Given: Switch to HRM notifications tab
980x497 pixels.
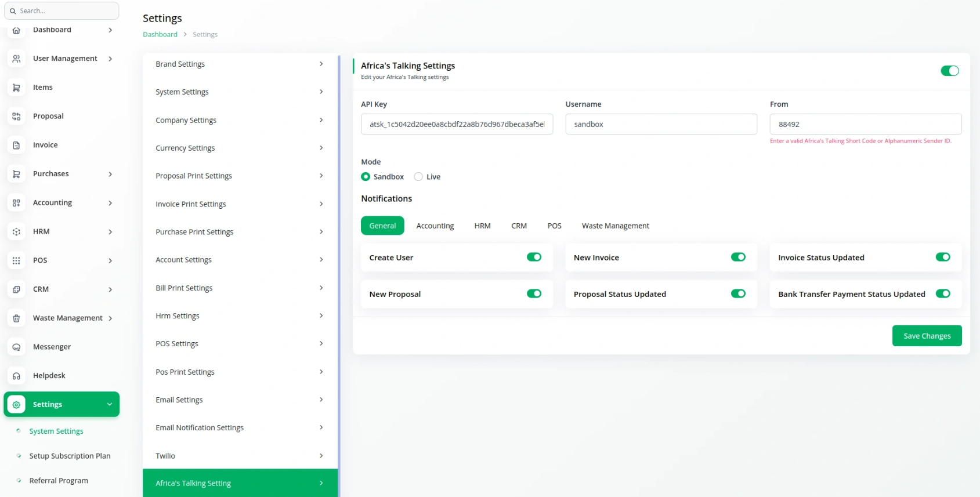Looking at the screenshot, I should click(482, 226).
